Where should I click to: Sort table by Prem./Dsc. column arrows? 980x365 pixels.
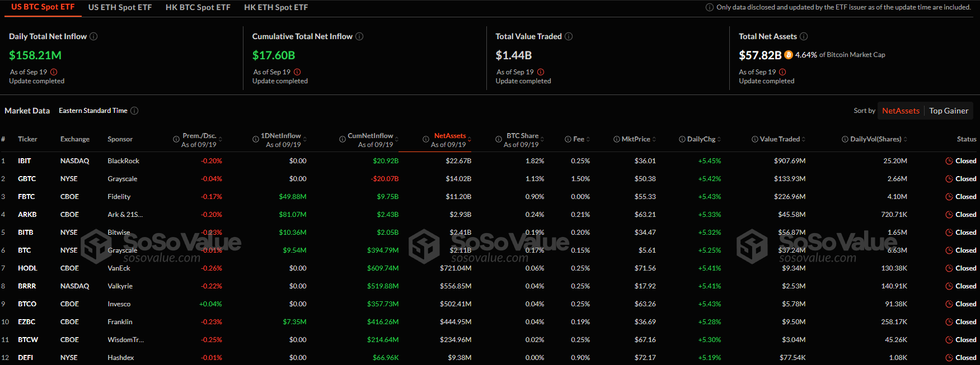point(221,139)
